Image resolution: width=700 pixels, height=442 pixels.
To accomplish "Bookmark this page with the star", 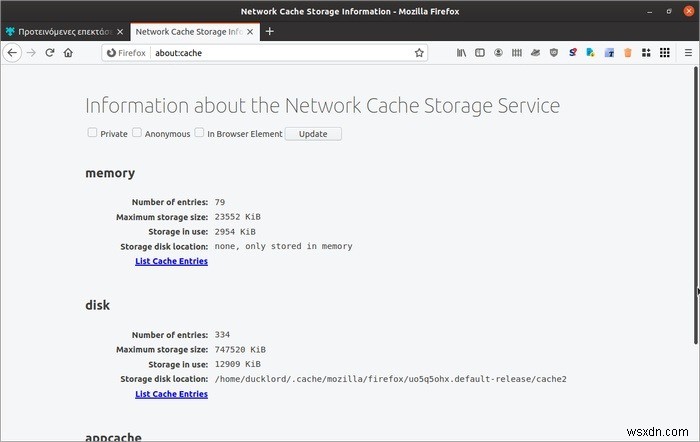I will [x=419, y=52].
